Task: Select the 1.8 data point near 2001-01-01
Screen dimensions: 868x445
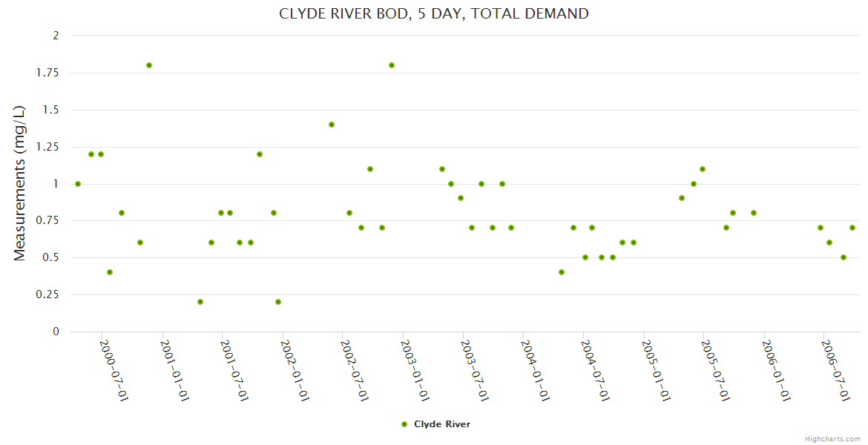Action: (x=149, y=65)
